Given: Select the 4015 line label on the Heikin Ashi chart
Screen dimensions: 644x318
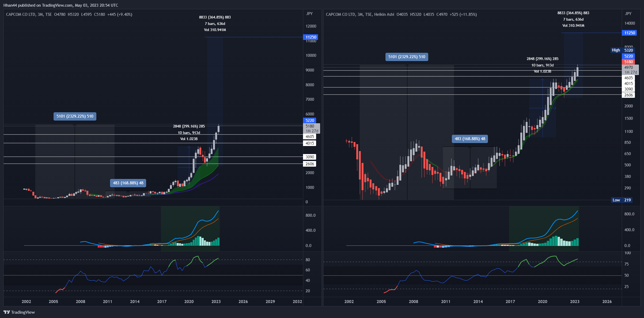Looking at the screenshot, I should 628,84.
